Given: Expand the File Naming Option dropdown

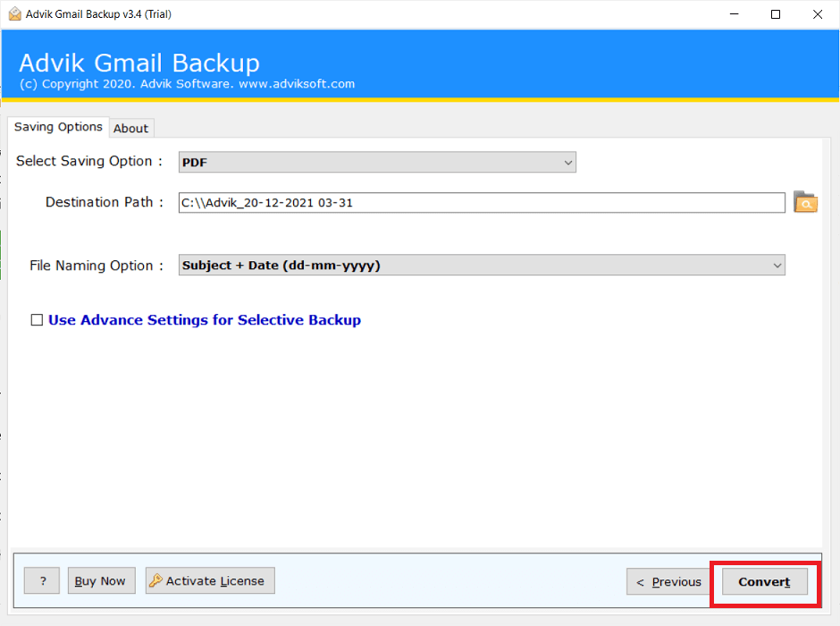Looking at the screenshot, I should (482, 266).
